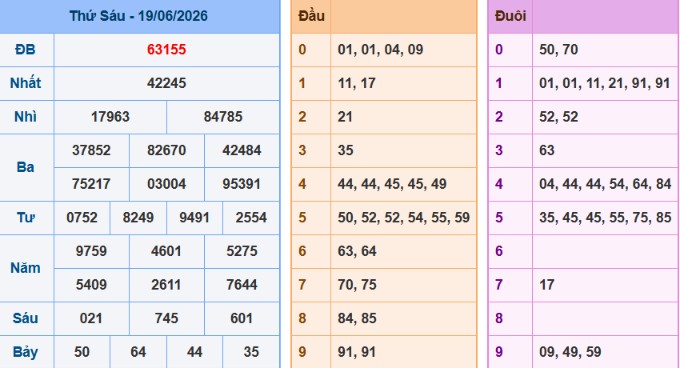This screenshot has height=368, width=680.
Task: Click the Sáu number 601
Action: click(242, 319)
